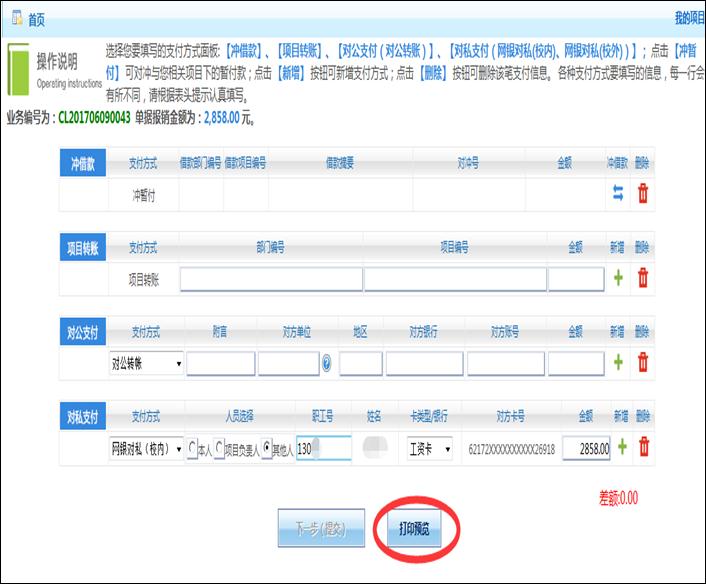Click the 职工号 field showing 130
The width and height of the screenshot is (706, 584).
tap(324, 448)
